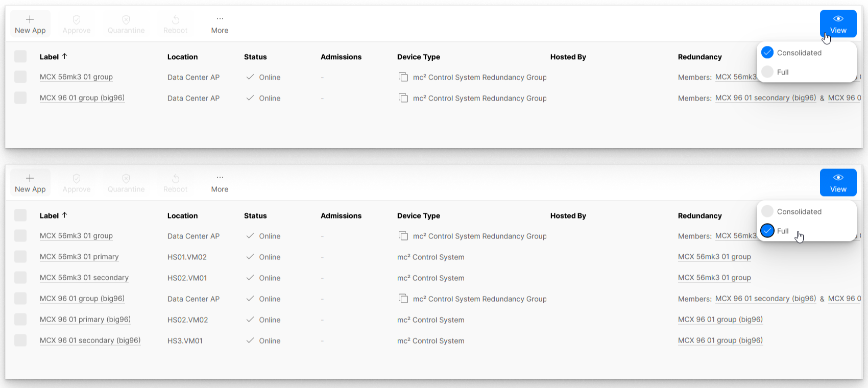
Task: Click the Label sort arrow in lower table
Action: (65, 215)
